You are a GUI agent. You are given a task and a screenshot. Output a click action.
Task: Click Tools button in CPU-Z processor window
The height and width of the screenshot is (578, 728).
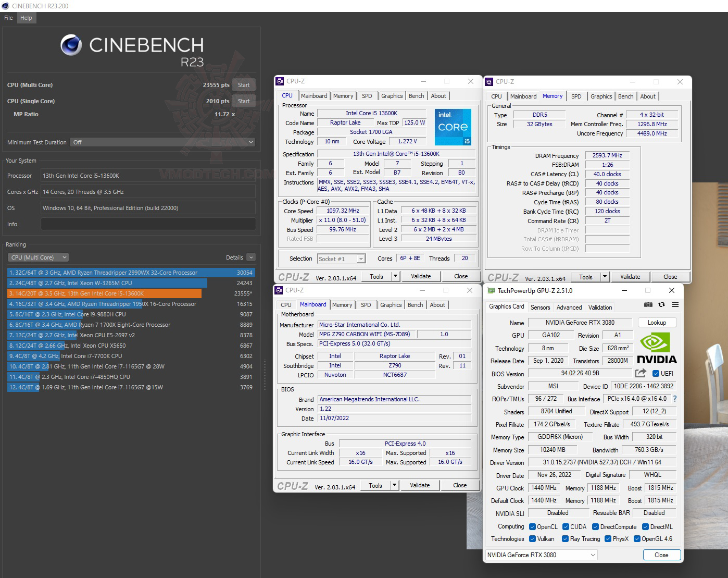376,276
